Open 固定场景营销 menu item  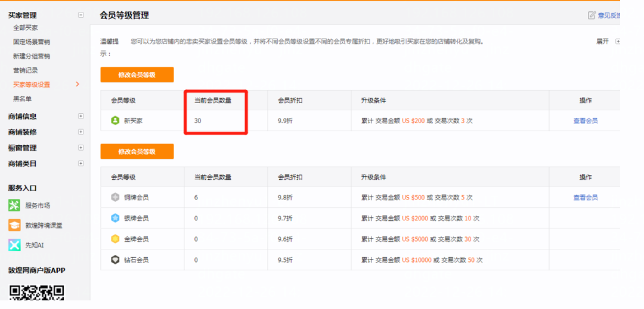[32, 42]
